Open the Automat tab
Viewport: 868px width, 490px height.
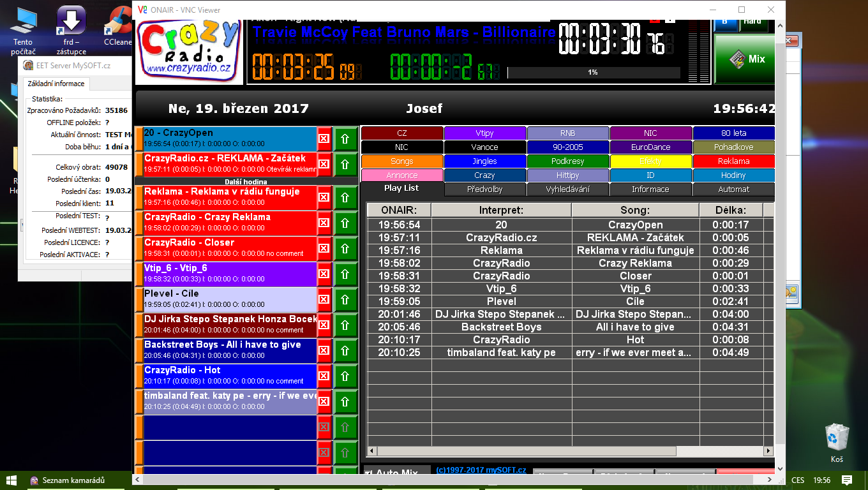coord(734,189)
